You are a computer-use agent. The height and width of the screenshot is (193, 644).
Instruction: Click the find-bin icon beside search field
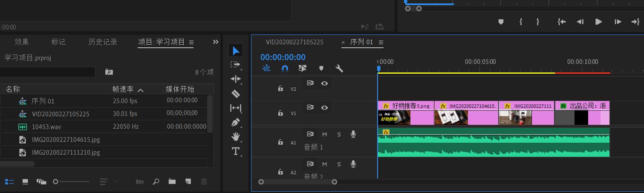(109, 72)
